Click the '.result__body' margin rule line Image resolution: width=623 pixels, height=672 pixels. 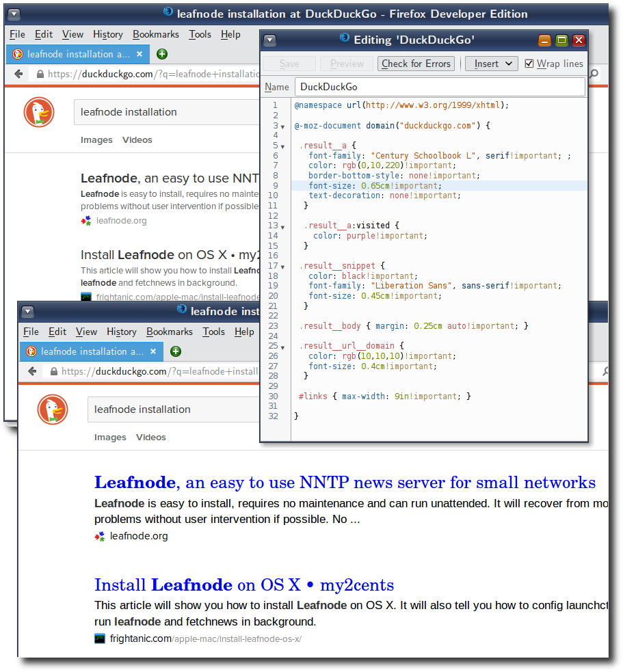click(414, 326)
